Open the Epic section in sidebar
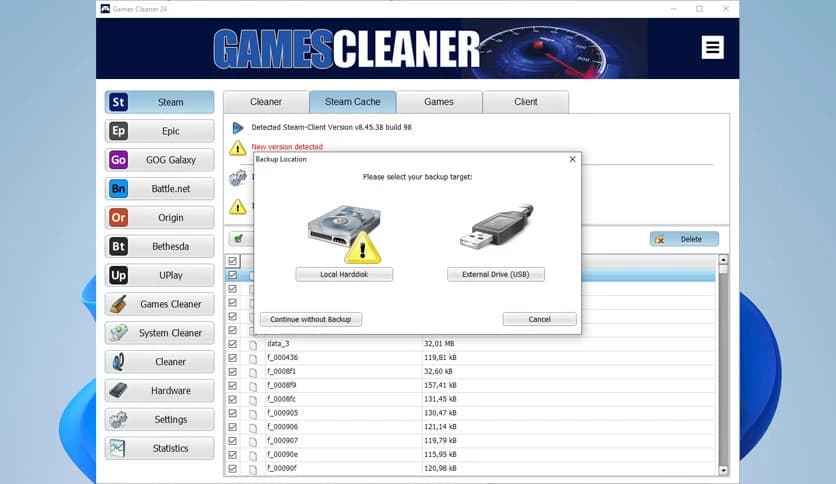 (159, 131)
